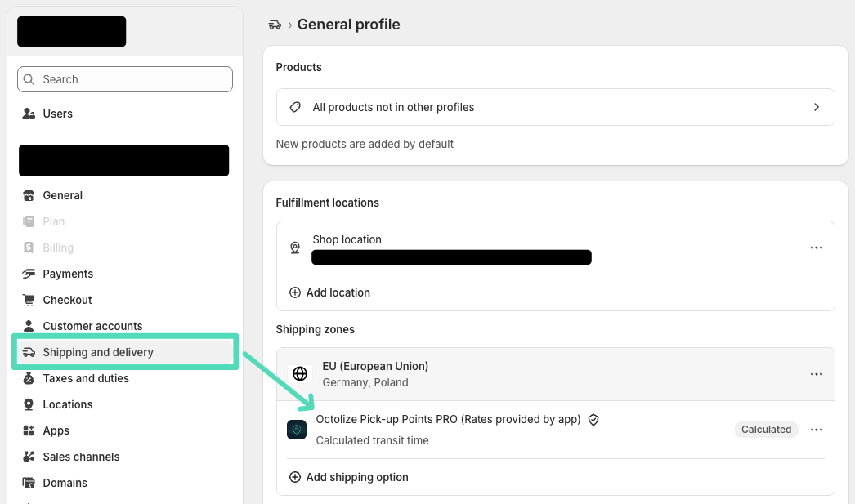Click the Customer accounts person icon
Screen dimensions: 855x504
tap(29, 326)
